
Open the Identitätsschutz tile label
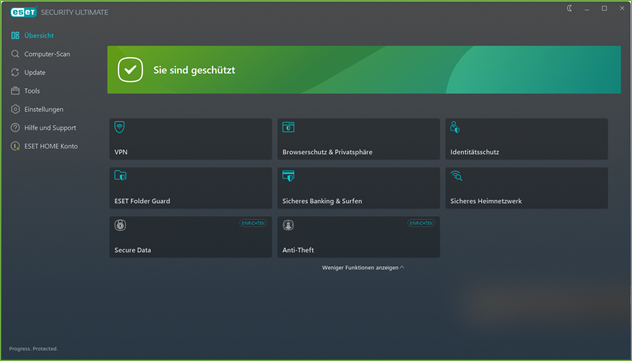(x=474, y=152)
